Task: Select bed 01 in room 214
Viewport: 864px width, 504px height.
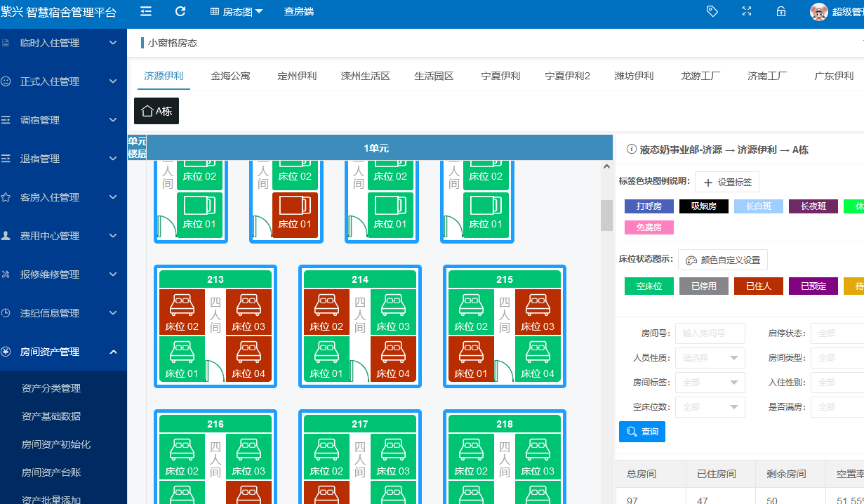Action: (326, 359)
